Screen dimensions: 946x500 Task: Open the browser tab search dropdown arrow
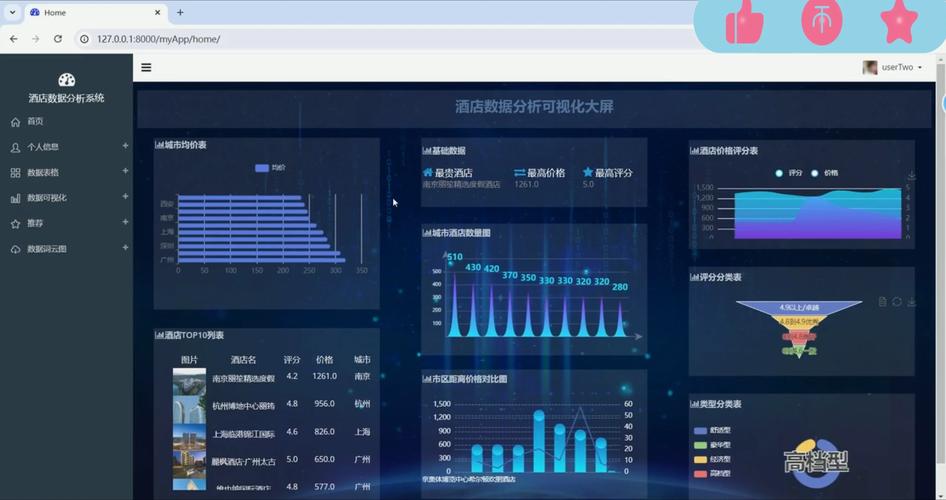[x=12, y=12]
